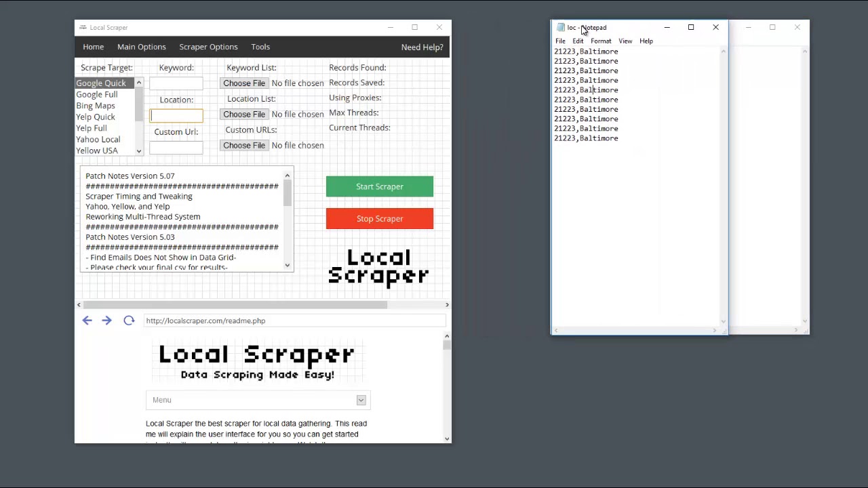Click the Custom Url input field

click(176, 147)
